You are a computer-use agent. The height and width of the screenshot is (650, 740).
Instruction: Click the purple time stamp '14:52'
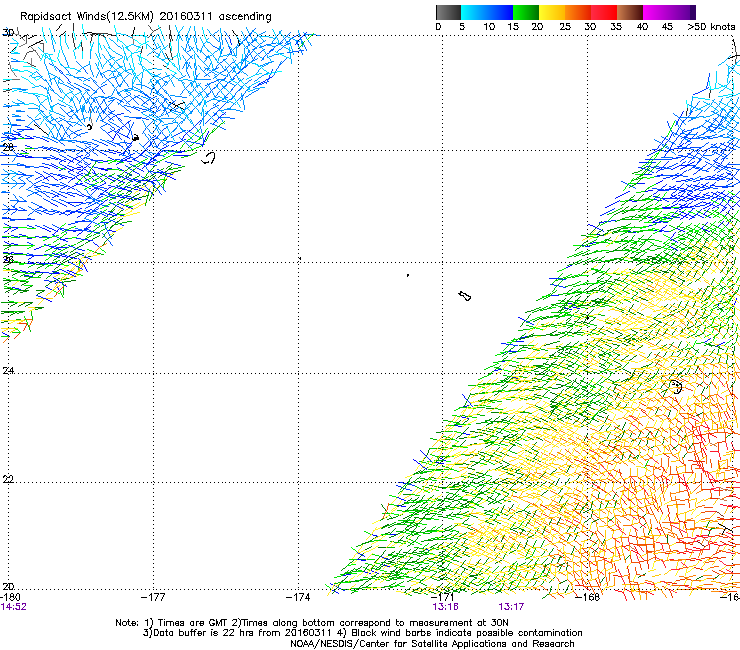[13, 607]
